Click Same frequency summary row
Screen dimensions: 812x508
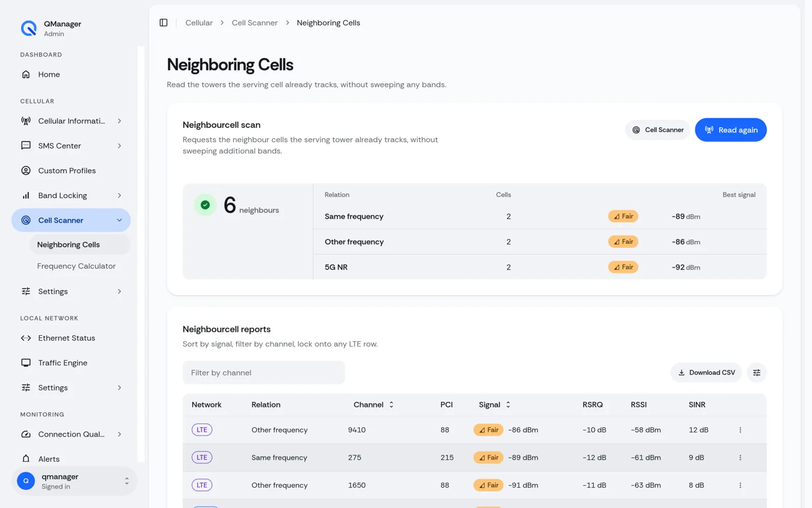(x=539, y=216)
